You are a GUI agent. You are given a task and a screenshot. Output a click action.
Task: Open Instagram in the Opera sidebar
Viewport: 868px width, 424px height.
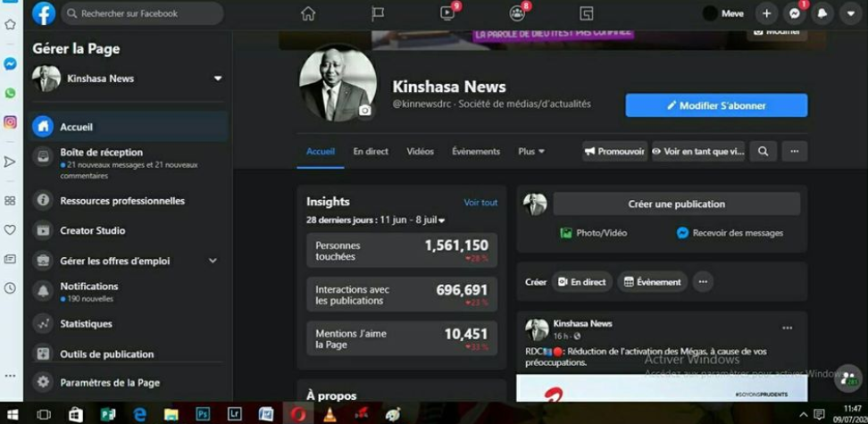(10, 122)
